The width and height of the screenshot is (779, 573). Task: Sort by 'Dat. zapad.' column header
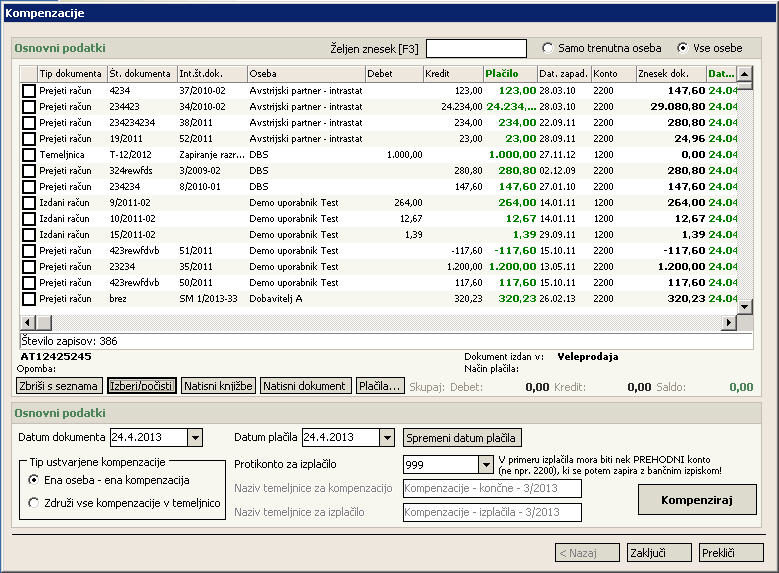pyautogui.click(x=564, y=74)
